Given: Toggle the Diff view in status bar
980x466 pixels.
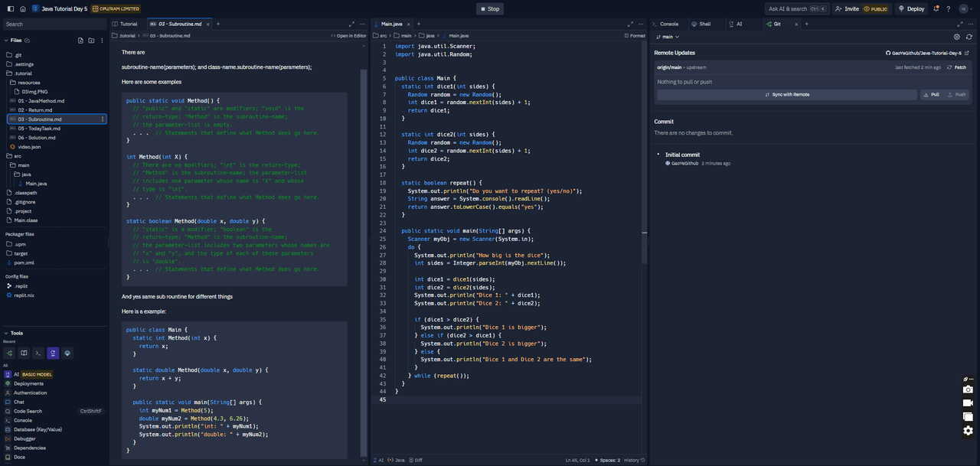Looking at the screenshot, I should click(415, 460).
